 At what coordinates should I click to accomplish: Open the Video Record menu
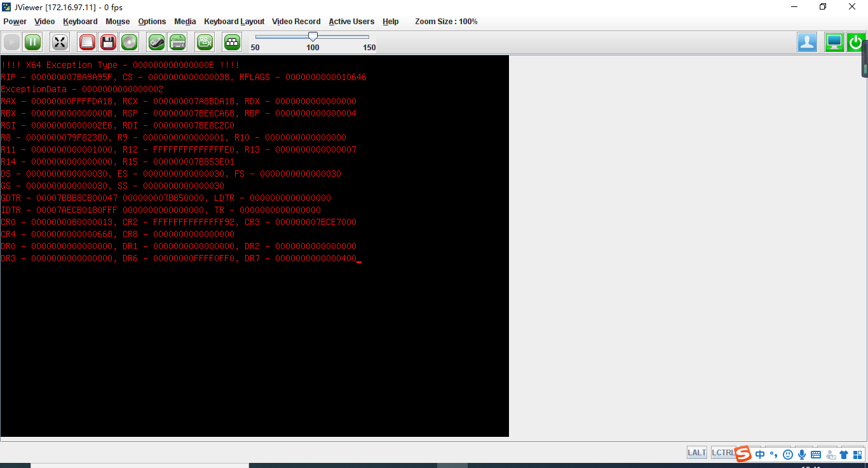tap(296, 22)
